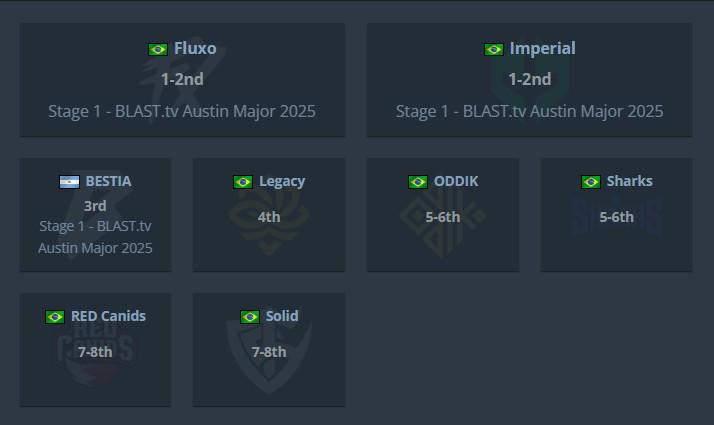Visit the Sharks team page

point(629,181)
